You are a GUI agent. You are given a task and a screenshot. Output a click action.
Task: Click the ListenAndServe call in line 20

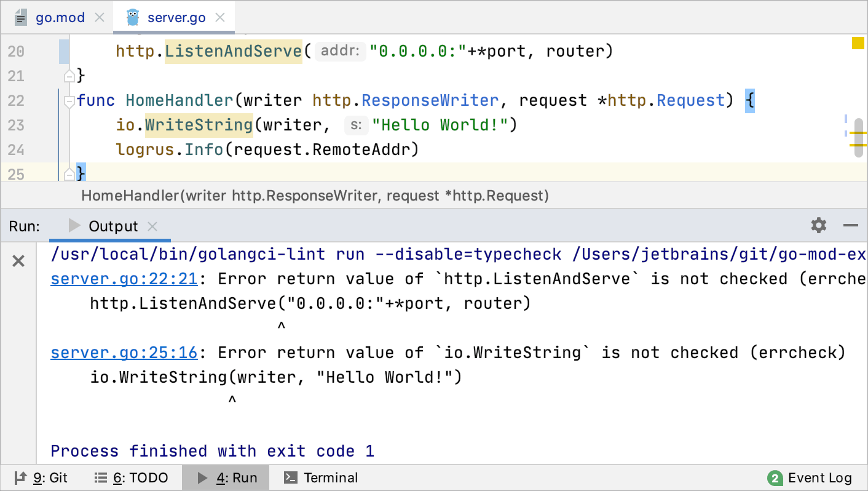point(234,51)
